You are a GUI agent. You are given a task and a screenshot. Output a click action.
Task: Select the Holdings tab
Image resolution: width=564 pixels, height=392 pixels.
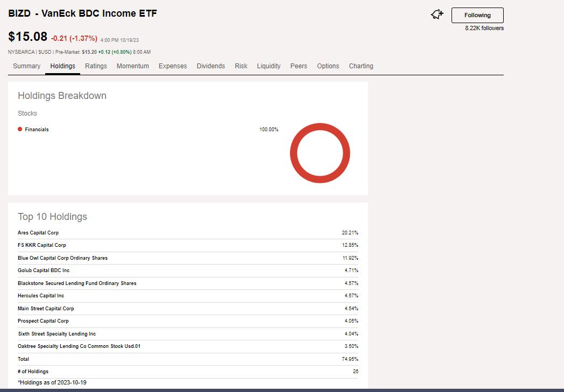tap(62, 66)
